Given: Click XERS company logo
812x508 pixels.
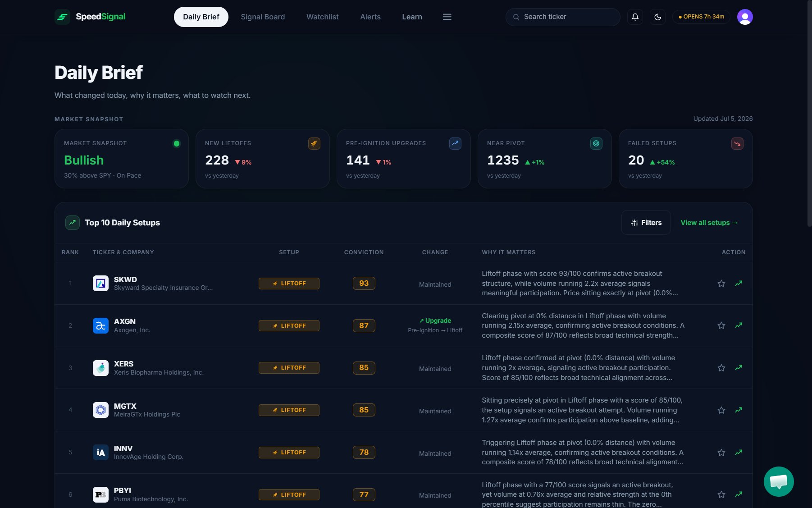Looking at the screenshot, I should click(100, 368).
